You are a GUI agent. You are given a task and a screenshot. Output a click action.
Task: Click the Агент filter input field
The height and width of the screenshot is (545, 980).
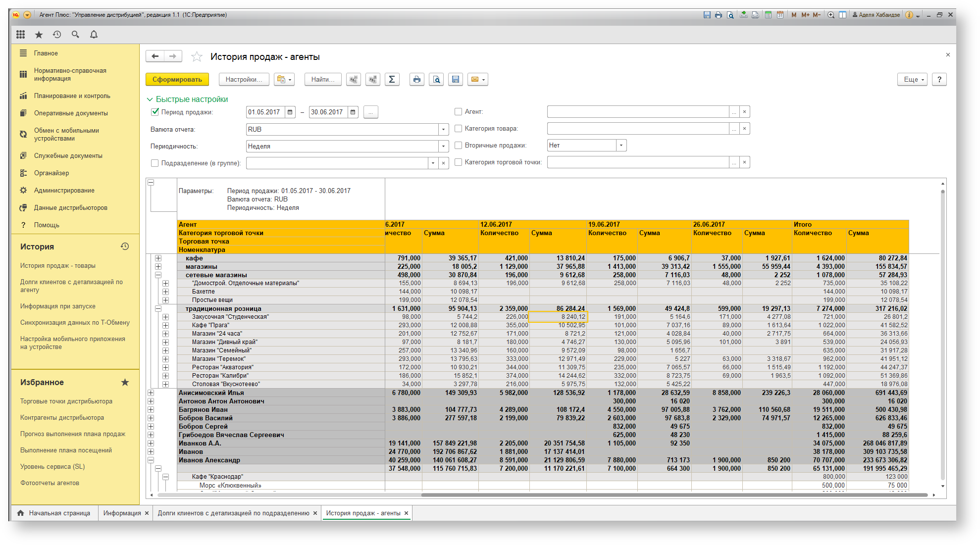click(x=638, y=112)
